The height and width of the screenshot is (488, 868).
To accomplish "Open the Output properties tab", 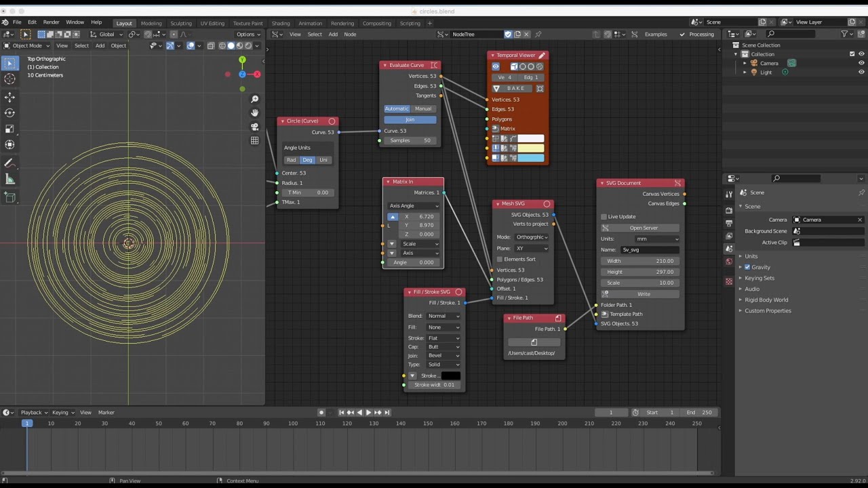I will point(729,223).
